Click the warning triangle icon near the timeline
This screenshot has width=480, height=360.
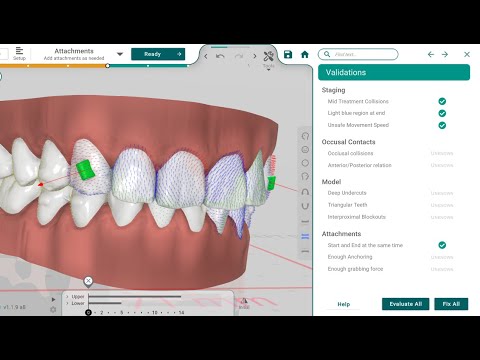[244, 302]
